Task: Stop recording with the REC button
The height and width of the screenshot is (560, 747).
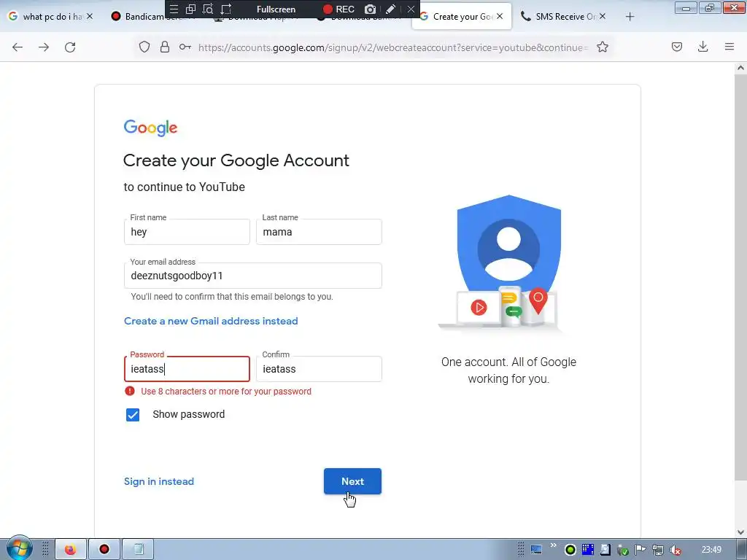Action: 338,9
